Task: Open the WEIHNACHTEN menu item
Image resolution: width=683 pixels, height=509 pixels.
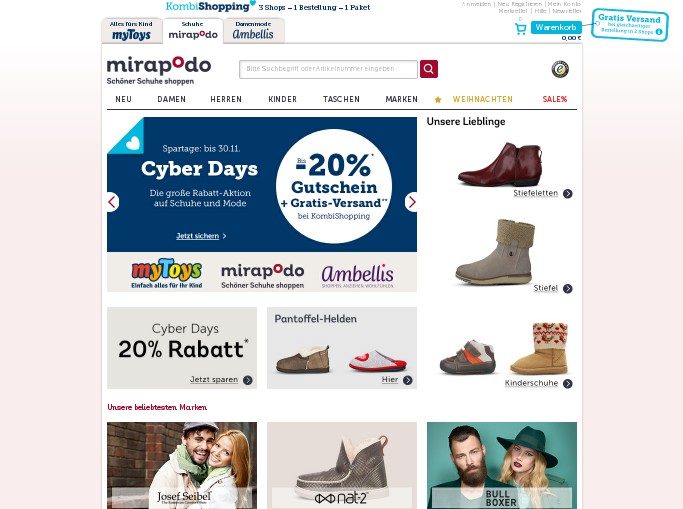Action: [483, 99]
